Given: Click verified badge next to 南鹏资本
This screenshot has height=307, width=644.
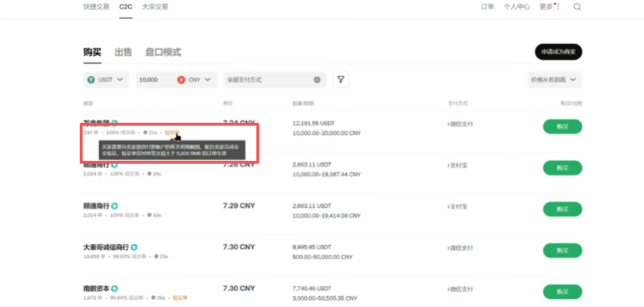Looking at the screenshot, I should pos(115,289).
